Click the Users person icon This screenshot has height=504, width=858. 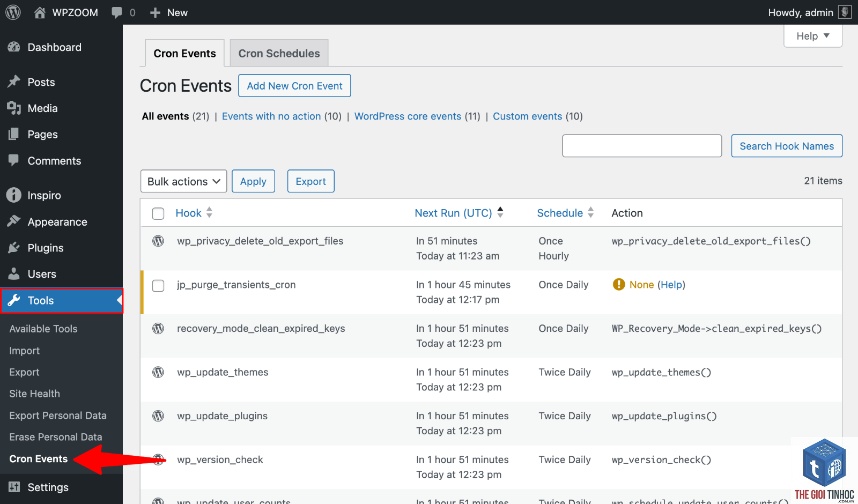pos(14,274)
